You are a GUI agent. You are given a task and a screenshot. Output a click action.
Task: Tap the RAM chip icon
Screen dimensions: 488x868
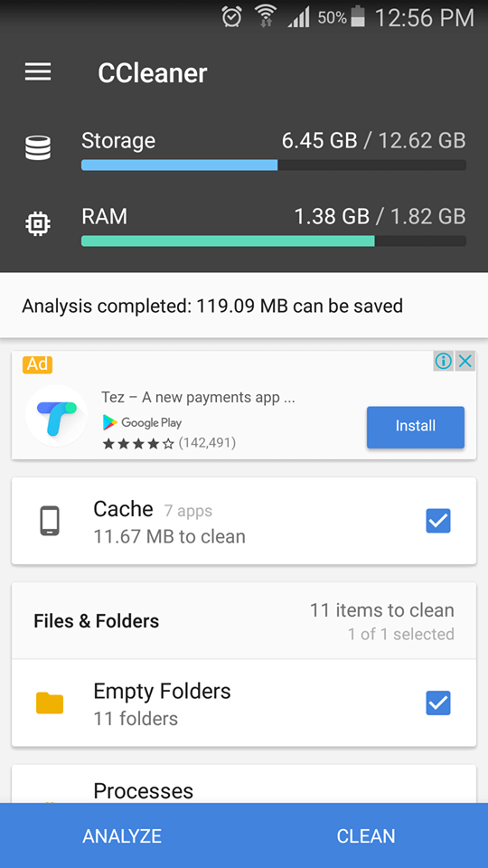pos(38,223)
